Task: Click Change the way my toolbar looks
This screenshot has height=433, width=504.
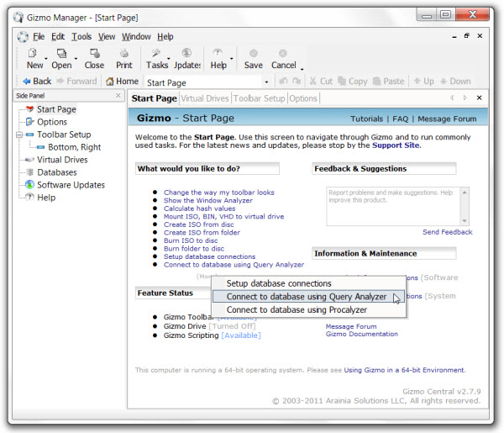Action: (219, 193)
